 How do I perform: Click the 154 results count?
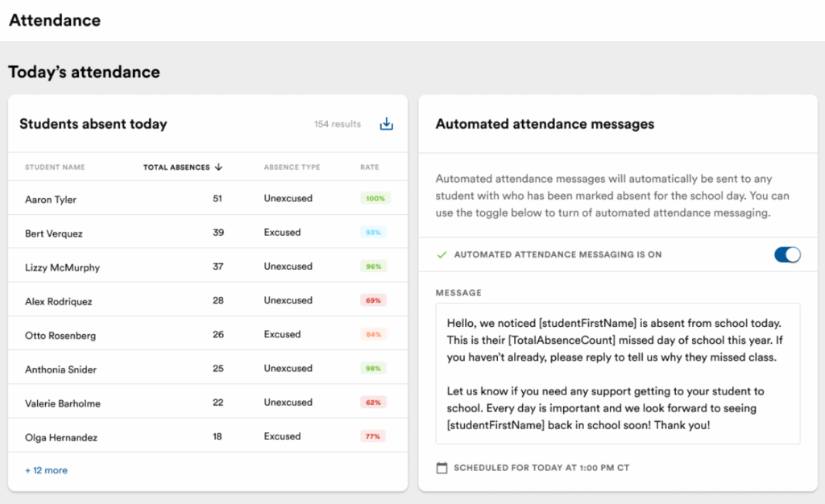tap(337, 124)
